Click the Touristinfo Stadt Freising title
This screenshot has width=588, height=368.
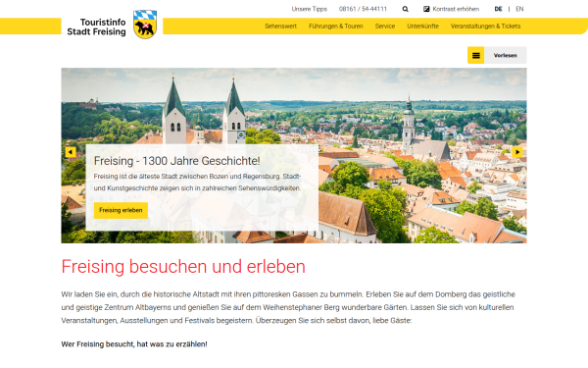point(96,27)
